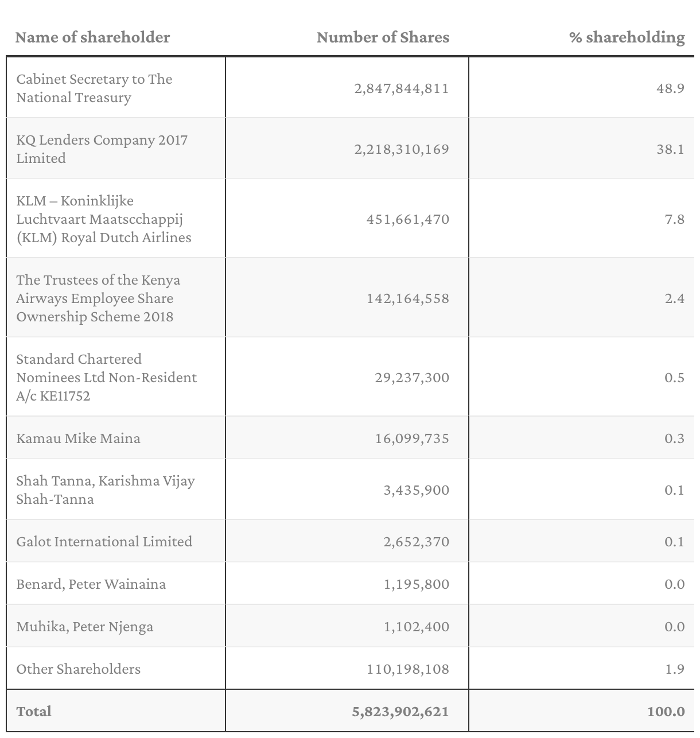Click the "% shareholding" column header

(627, 38)
